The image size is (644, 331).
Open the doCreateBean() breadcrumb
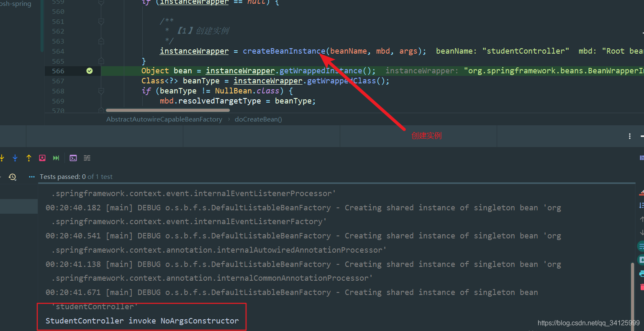(258, 119)
